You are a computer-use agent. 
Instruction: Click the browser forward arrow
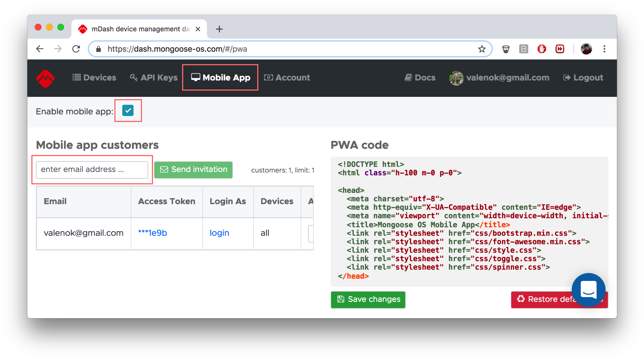(58, 49)
